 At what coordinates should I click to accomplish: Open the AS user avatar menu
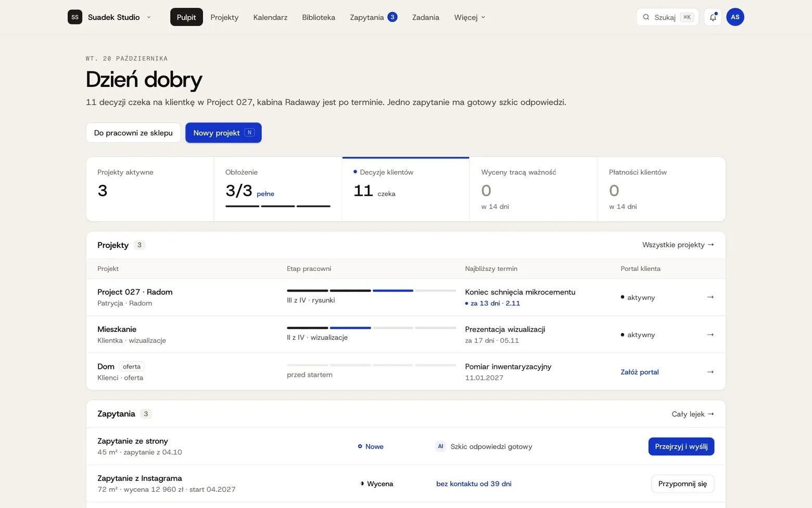click(x=735, y=17)
